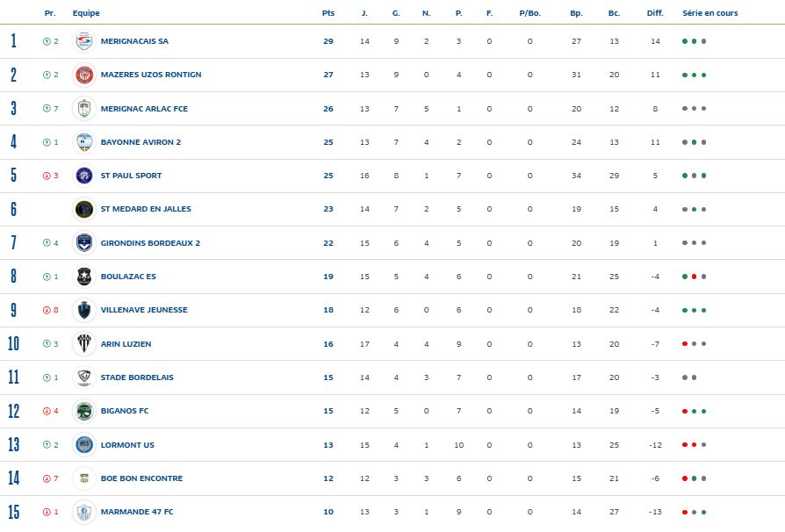Screen dimensions: 785x532
Task: Click the Girondins Bordeaux 2 crest
Action: pyautogui.click(x=84, y=243)
